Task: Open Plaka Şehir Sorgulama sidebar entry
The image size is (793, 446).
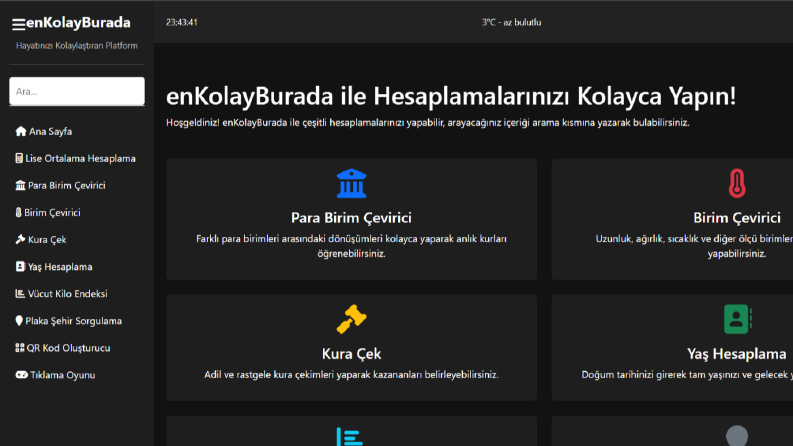Action: click(x=69, y=321)
